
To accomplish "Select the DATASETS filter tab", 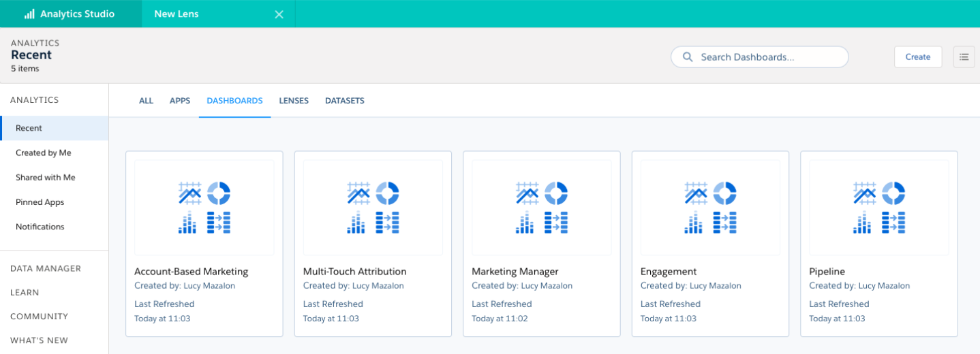I will pos(344,101).
